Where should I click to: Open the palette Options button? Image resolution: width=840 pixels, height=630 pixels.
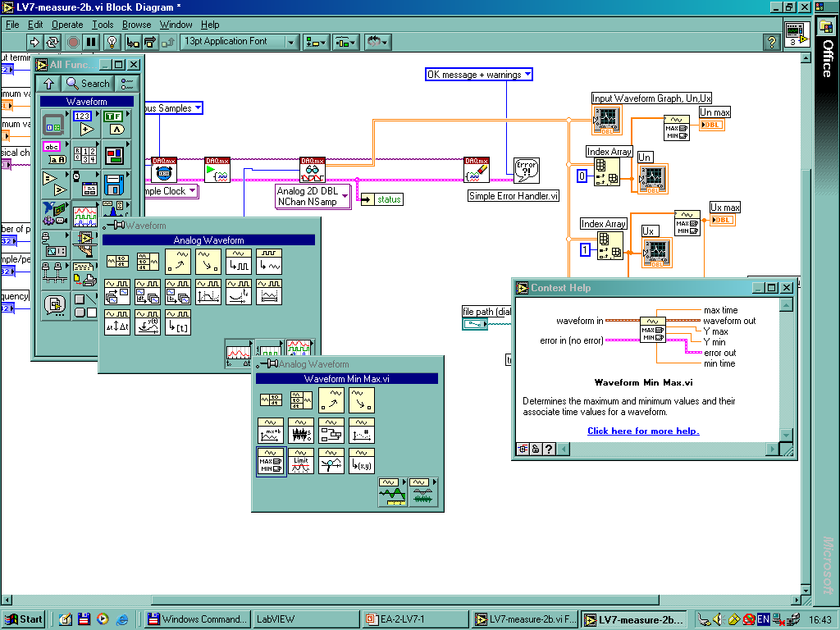click(127, 84)
